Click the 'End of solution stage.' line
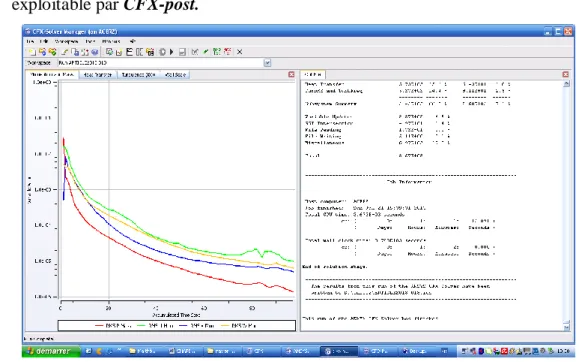 [x=335, y=267]
